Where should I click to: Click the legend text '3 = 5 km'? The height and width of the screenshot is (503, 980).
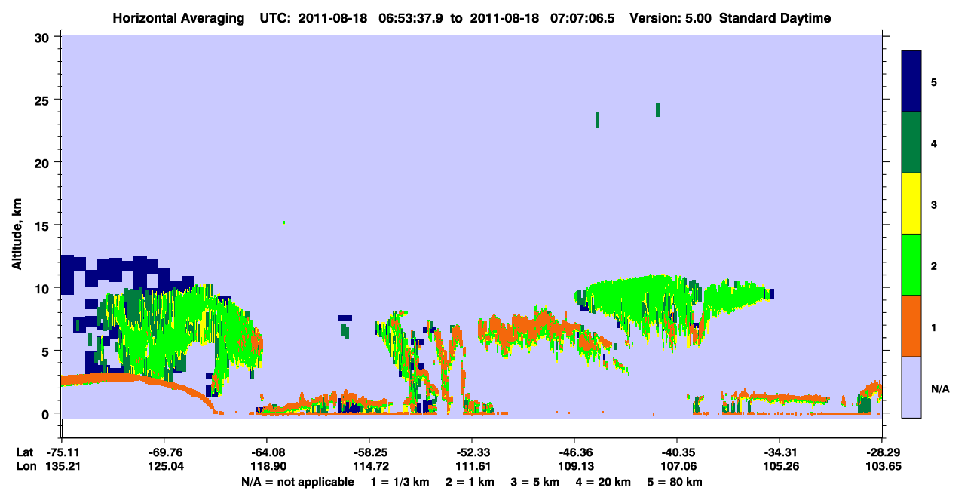pyautogui.click(x=536, y=482)
